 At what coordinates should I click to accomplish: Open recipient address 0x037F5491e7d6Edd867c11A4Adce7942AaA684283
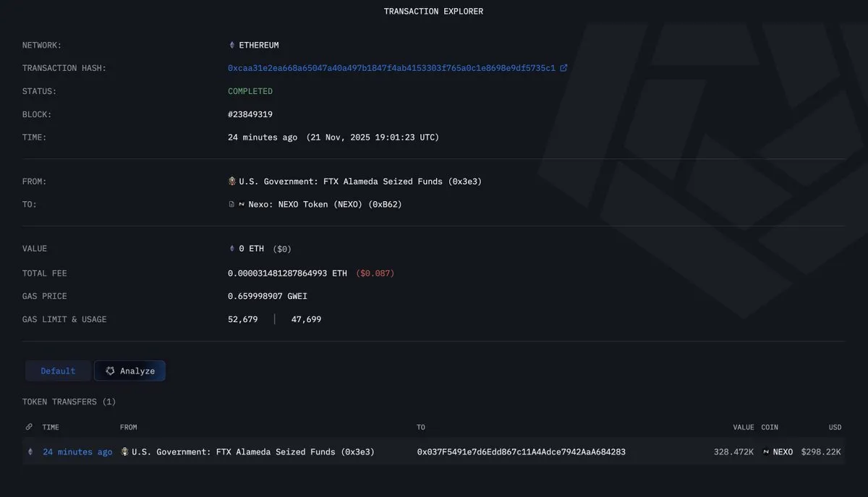(522, 452)
